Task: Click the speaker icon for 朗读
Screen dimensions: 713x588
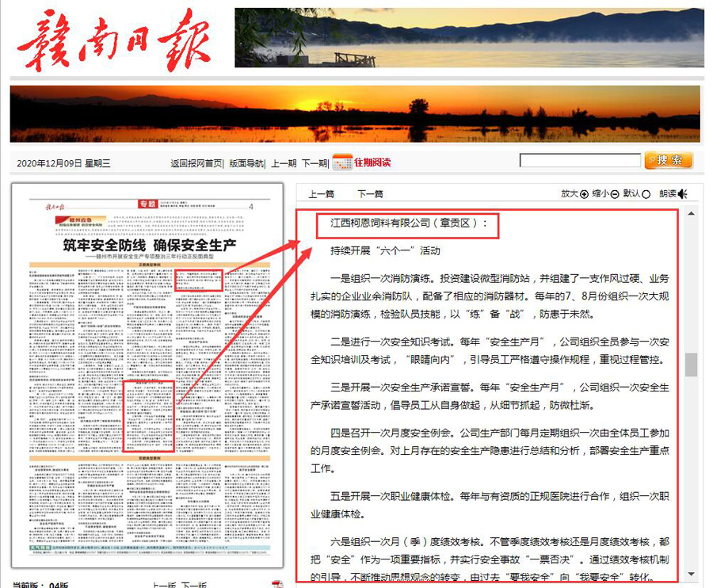Action: point(683,194)
